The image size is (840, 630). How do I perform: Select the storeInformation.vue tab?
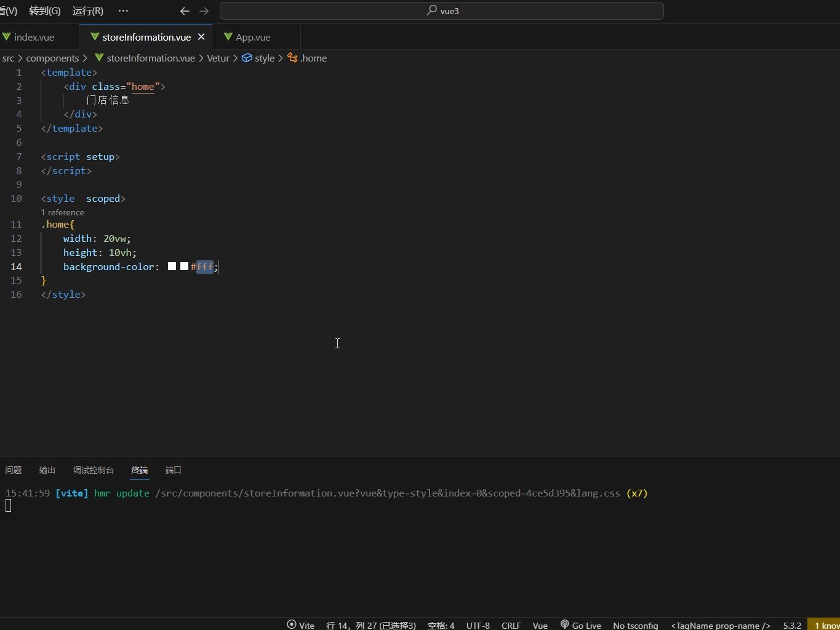click(146, 37)
